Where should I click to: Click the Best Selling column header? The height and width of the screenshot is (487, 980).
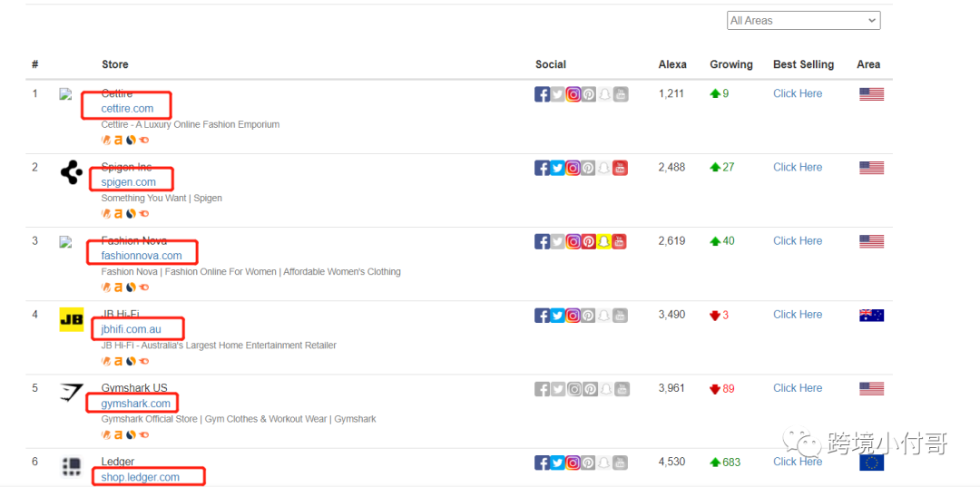804,64
